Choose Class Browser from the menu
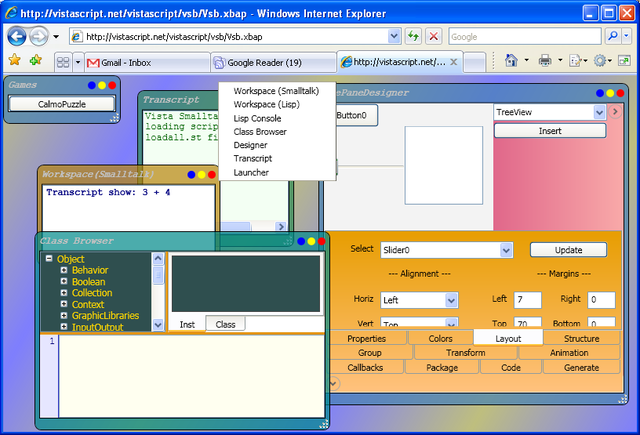The width and height of the screenshot is (640, 435). [260, 132]
